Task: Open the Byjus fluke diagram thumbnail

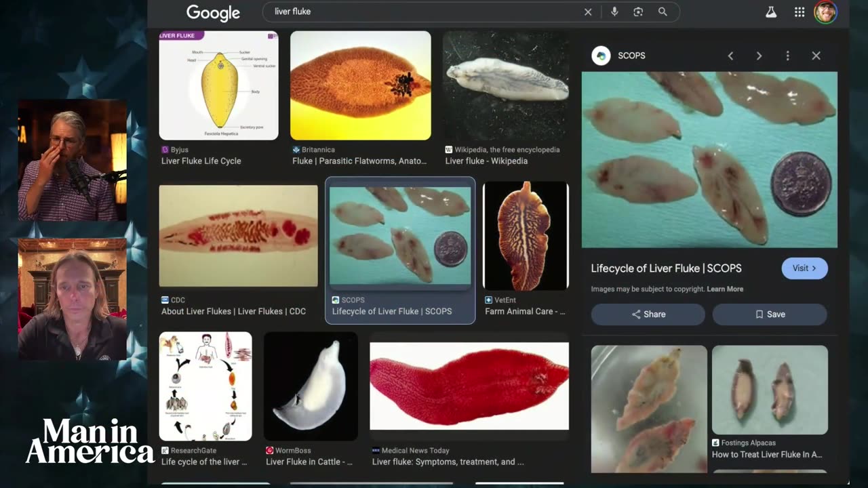Action: point(218,85)
